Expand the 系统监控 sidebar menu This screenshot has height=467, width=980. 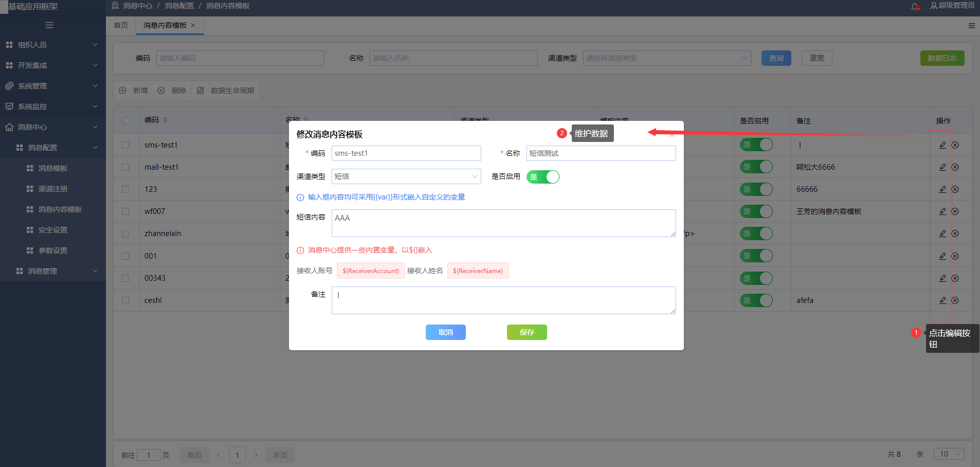pyautogui.click(x=53, y=106)
